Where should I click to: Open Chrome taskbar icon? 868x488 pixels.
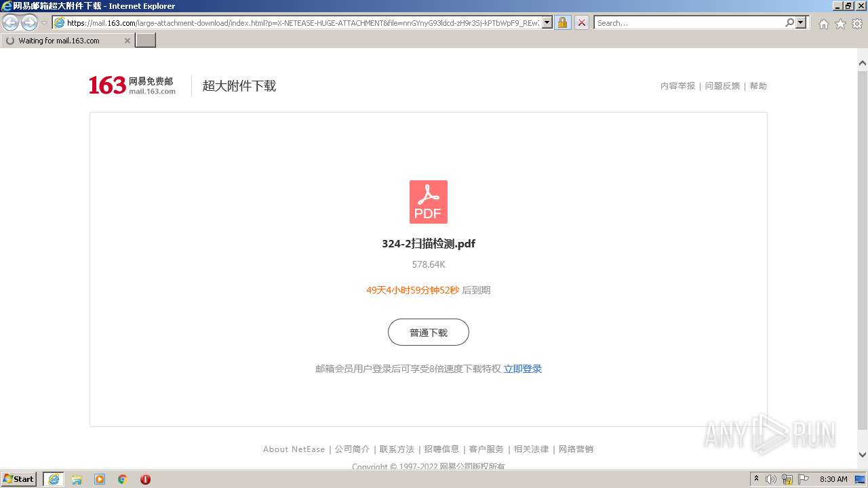click(x=123, y=479)
